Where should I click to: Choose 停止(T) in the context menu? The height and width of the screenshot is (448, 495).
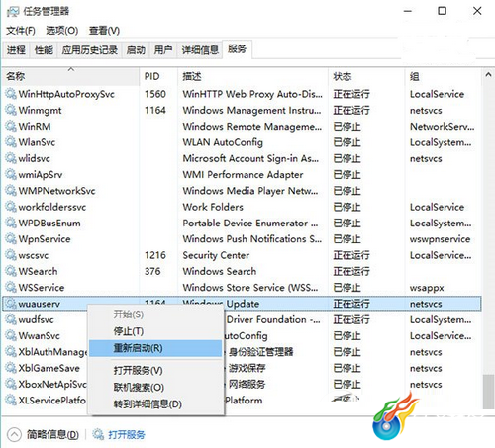point(155,331)
